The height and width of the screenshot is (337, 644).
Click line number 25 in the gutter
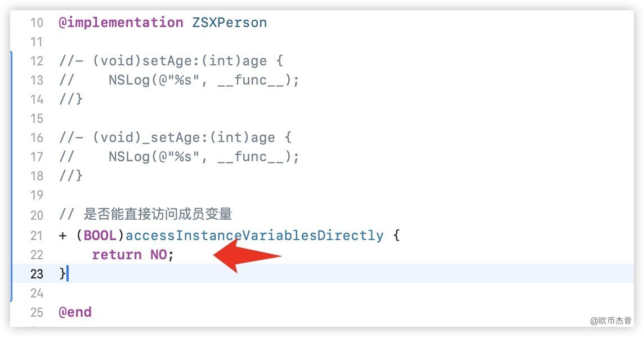pyautogui.click(x=37, y=312)
